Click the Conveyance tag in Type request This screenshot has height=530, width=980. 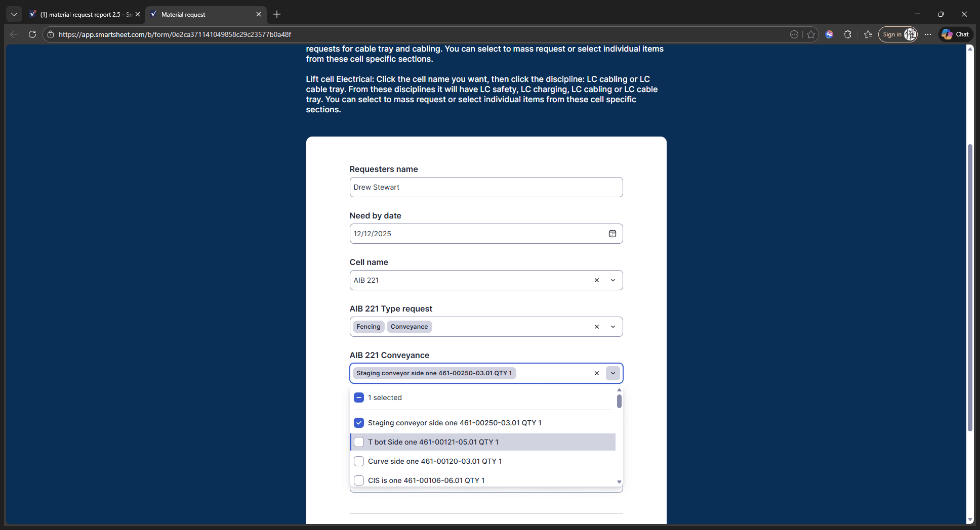409,327
